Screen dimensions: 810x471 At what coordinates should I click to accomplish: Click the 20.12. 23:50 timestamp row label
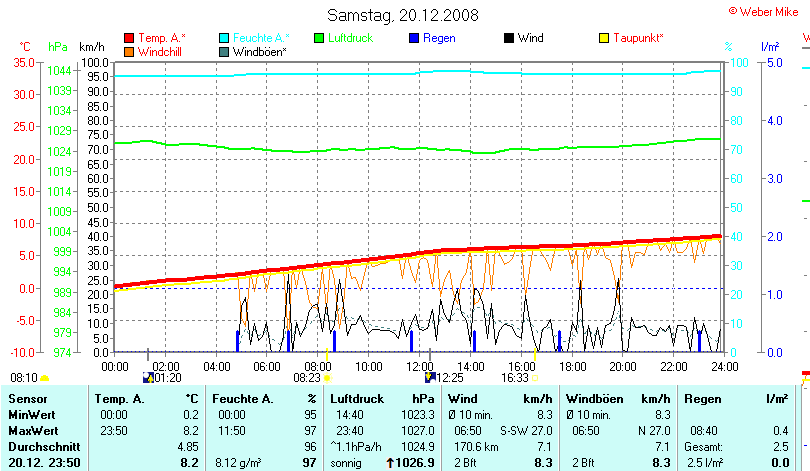click(x=44, y=463)
